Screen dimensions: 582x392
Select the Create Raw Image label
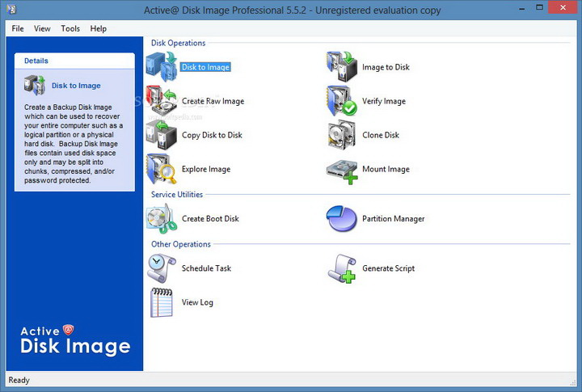coord(213,101)
